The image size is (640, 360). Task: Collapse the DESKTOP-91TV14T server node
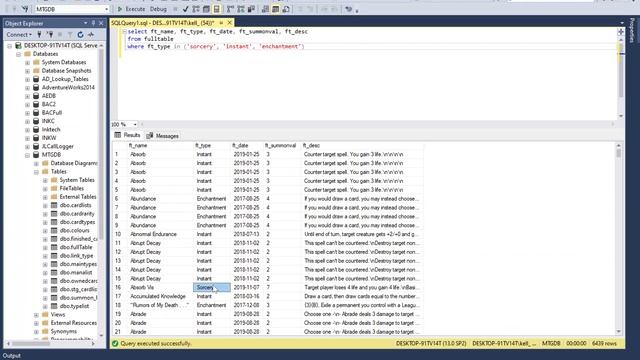click(x=10, y=45)
